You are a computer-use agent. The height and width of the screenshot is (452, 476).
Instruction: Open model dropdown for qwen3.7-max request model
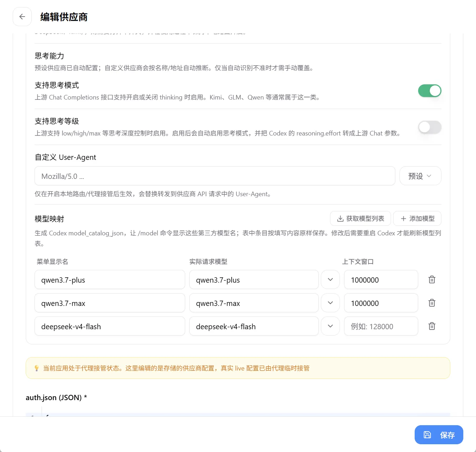point(330,303)
